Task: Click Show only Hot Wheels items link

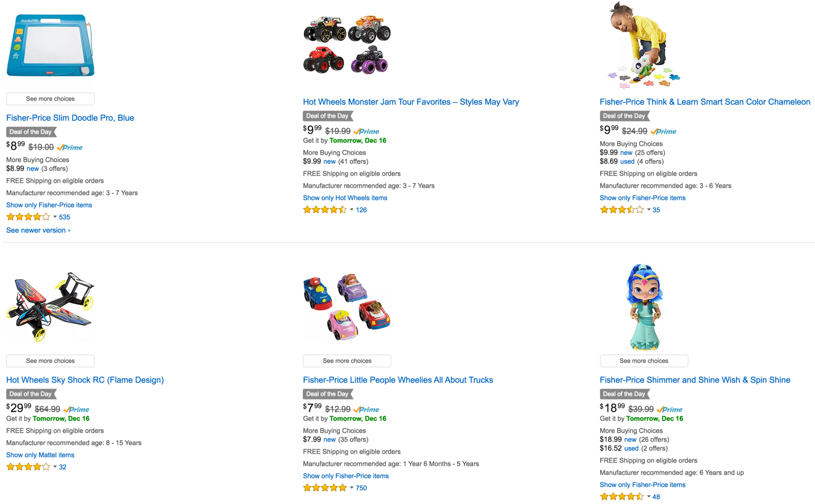Action: click(345, 198)
